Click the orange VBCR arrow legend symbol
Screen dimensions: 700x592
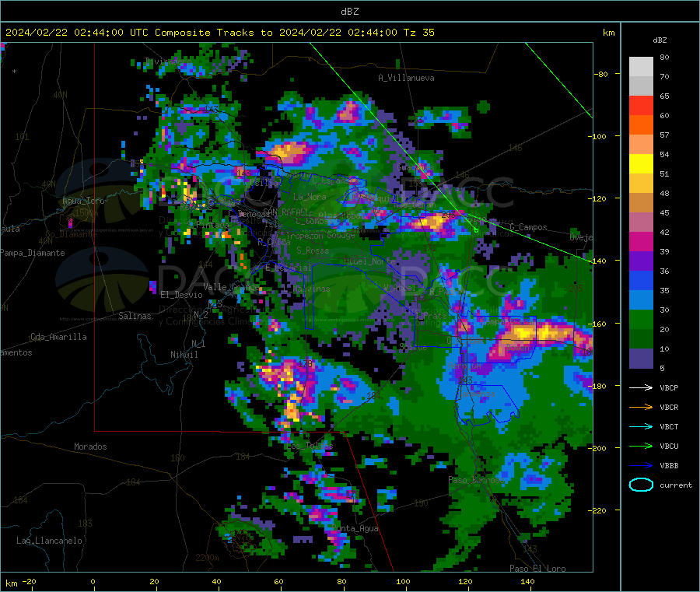641,407
